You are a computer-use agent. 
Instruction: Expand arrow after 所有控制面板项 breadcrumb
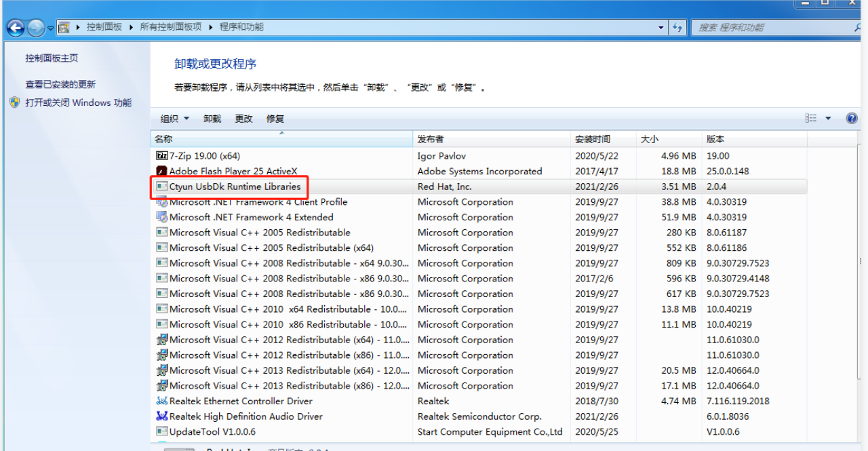pyautogui.click(x=210, y=27)
